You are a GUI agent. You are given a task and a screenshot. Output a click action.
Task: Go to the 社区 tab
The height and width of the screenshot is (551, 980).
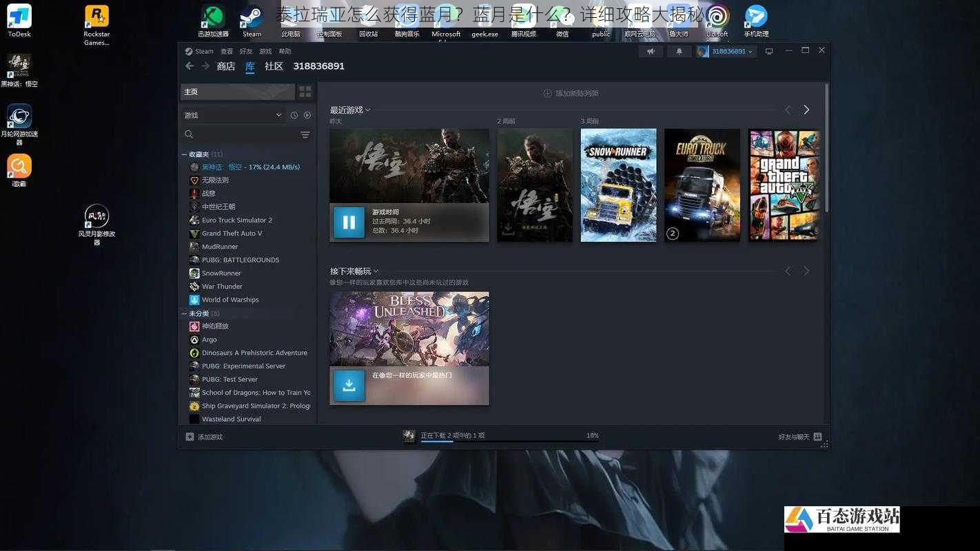coord(274,66)
